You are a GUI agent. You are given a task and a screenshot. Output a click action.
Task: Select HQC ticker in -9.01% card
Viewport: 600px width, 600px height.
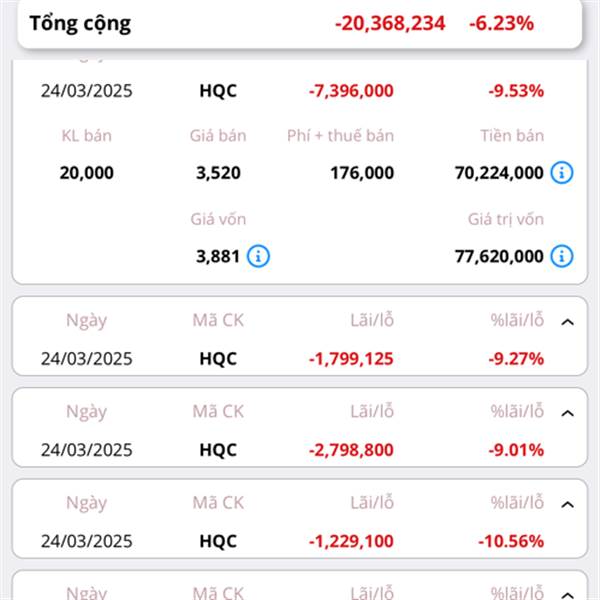click(x=218, y=450)
